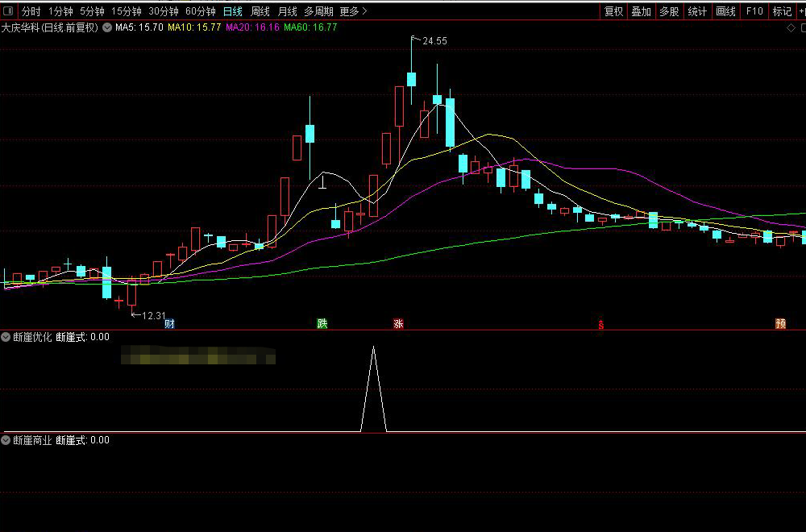Open the 多股 multi-stock view
806x532 pixels.
coord(669,11)
